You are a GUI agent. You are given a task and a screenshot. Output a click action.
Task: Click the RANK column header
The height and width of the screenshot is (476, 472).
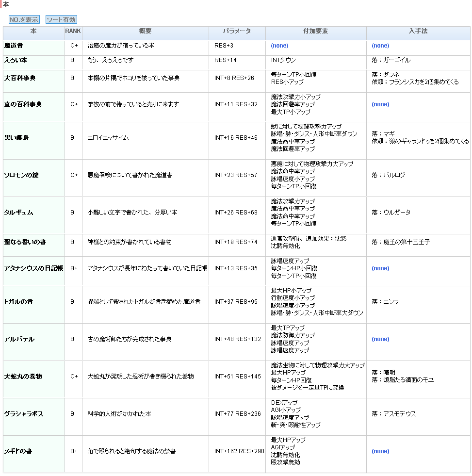(73, 31)
